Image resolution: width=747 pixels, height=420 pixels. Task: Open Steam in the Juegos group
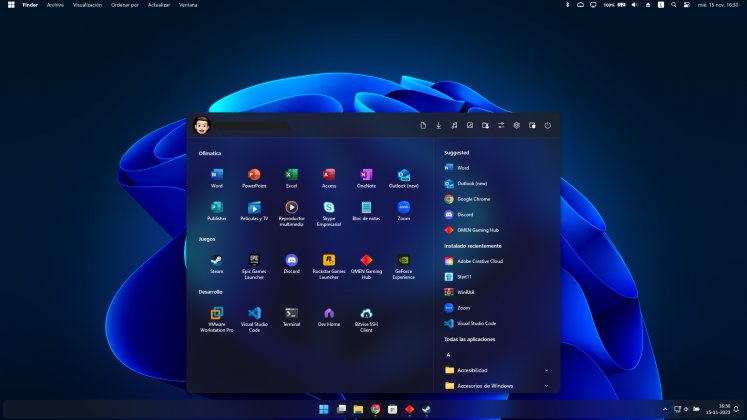coord(217,264)
